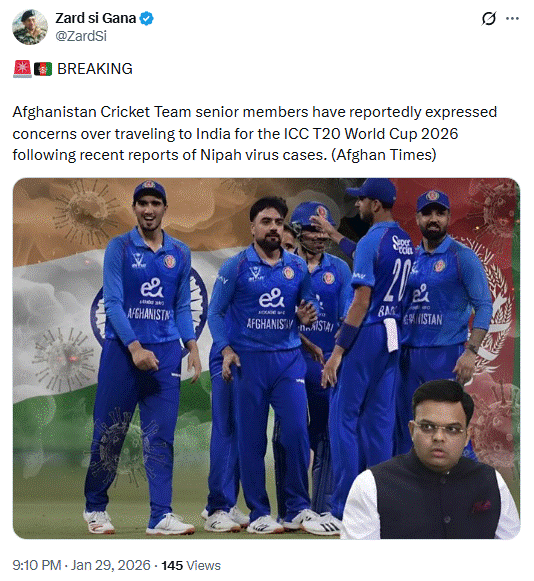This screenshot has height=581, width=534.
Task: Open the 145 Views count
Action: coord(191,565)
